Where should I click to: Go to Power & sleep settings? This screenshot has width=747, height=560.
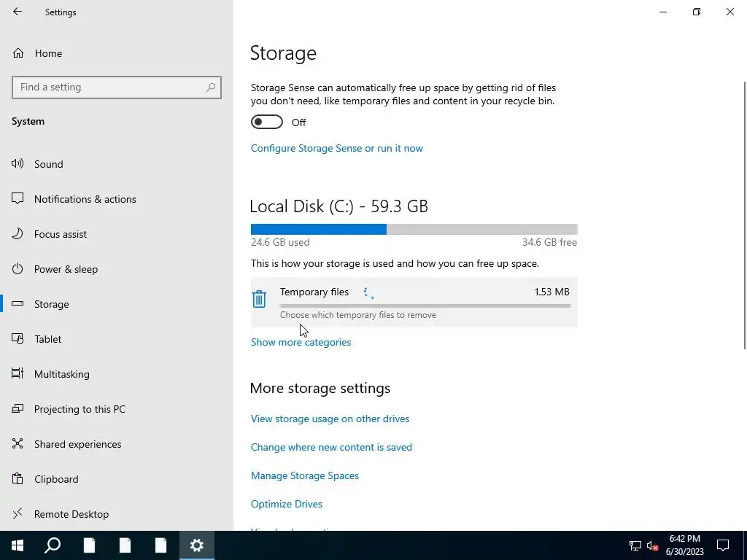[x=66, y=269]
